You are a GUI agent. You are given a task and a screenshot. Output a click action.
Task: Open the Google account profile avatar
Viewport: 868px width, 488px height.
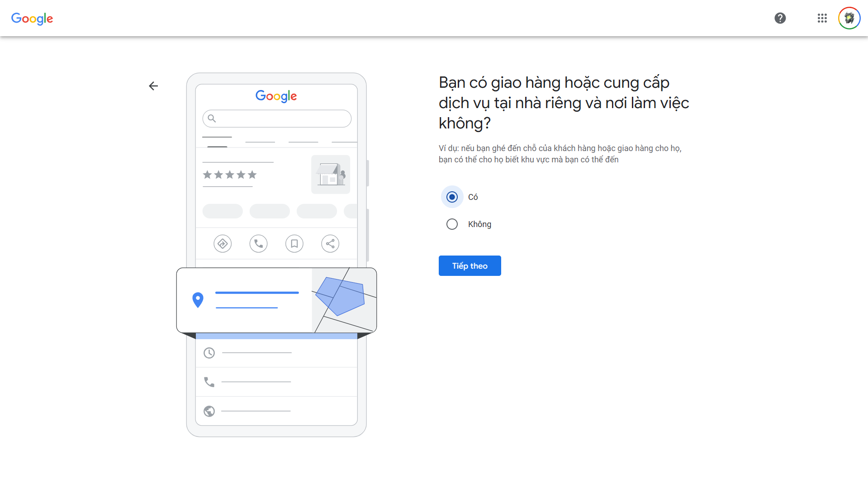click(x=849, y=18)
